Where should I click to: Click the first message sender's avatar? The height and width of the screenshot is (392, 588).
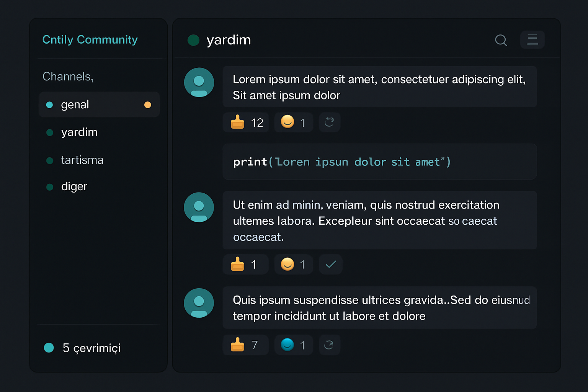[x=199, y=82]
